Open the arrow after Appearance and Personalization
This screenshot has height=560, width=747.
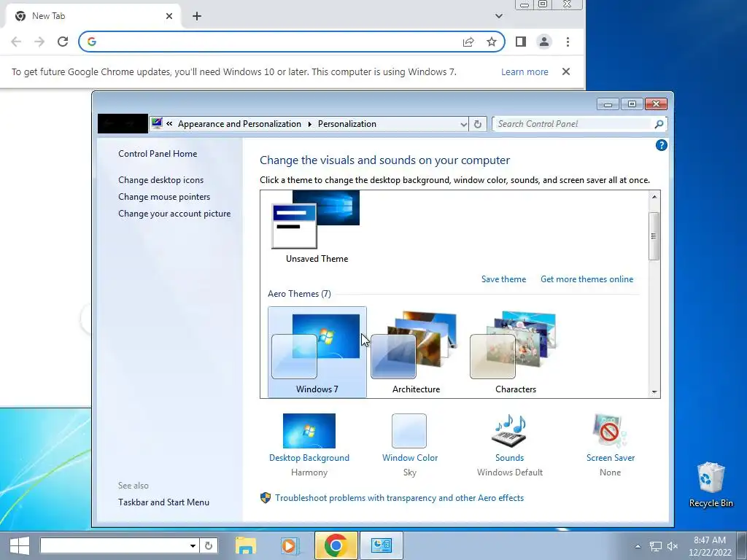click(x=309, y=124)
